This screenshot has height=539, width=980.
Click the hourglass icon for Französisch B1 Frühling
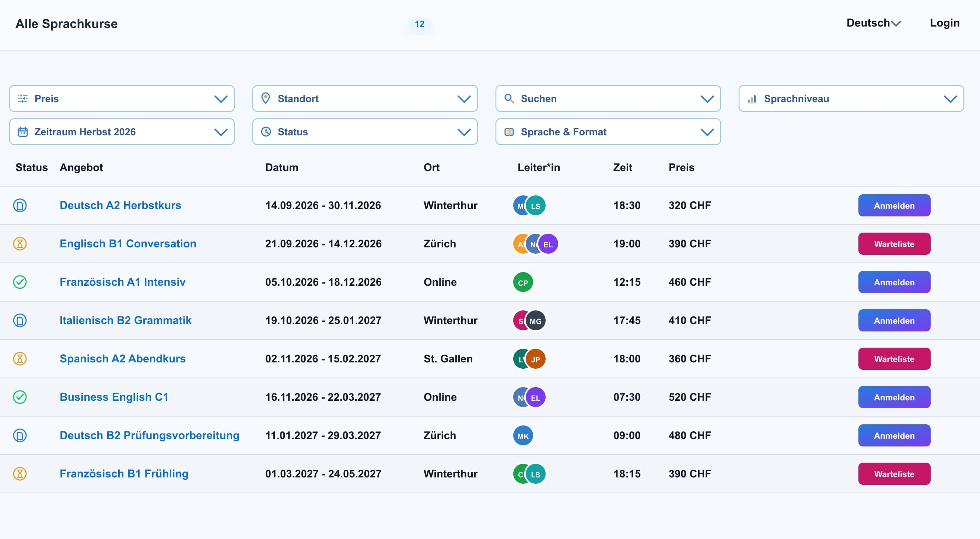point(20,474)
